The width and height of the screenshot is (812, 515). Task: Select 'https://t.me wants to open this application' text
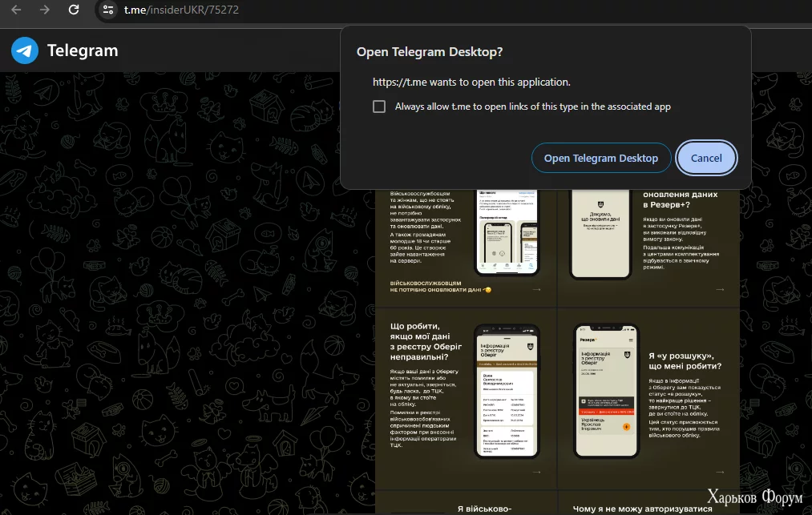pyautogui.click(x=471, y=82)
